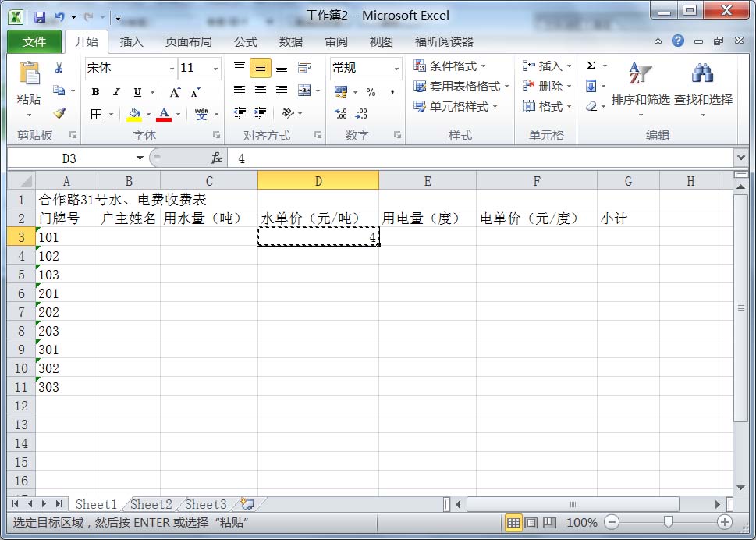The height and width of the screenshot is (540, 756).
Task: Toggle the middle vertical align button
Action: coord(261,69)
